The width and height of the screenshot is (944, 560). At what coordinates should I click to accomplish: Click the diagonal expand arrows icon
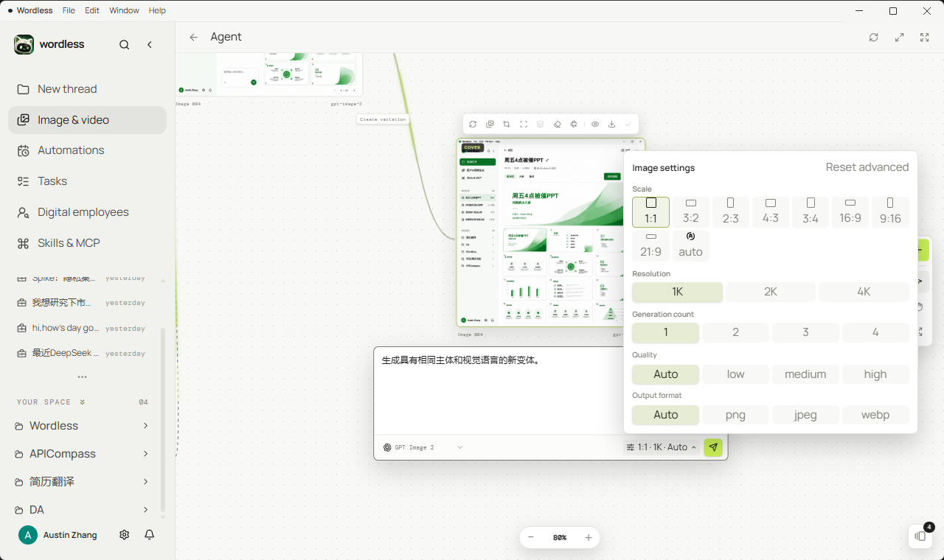900,37
